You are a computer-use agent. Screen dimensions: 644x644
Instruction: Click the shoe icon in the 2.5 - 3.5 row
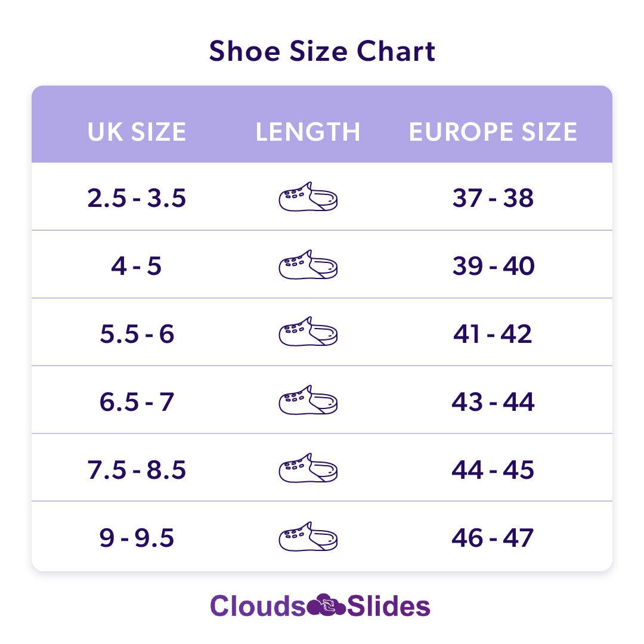coord(308,197)
